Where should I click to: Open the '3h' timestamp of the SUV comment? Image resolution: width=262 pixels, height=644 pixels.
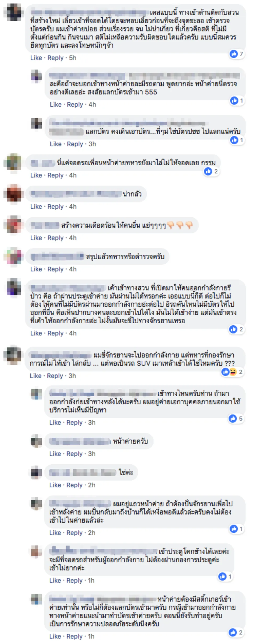pos(72,376)
